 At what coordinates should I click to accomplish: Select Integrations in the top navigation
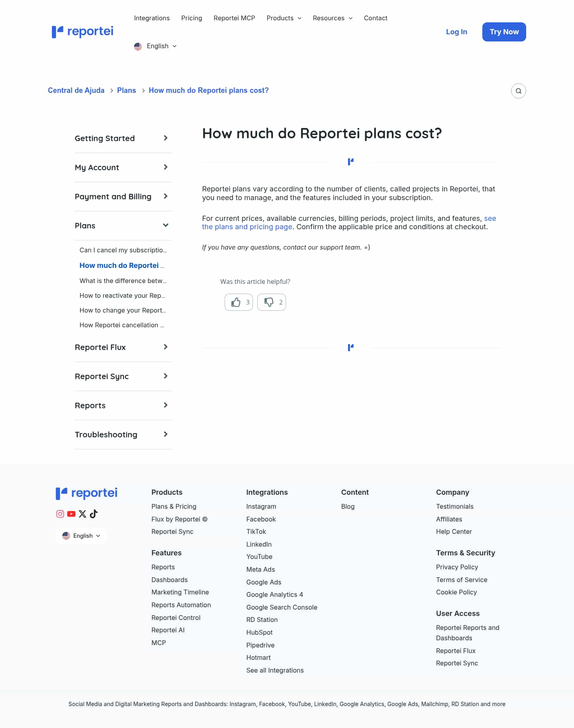pyautogui.click(x=152, y=18)
